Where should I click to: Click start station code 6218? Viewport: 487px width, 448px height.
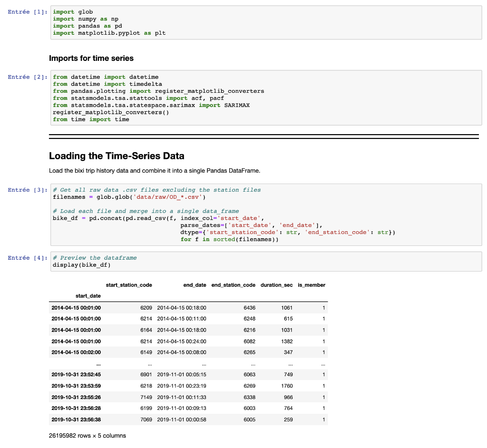[146, 386]
